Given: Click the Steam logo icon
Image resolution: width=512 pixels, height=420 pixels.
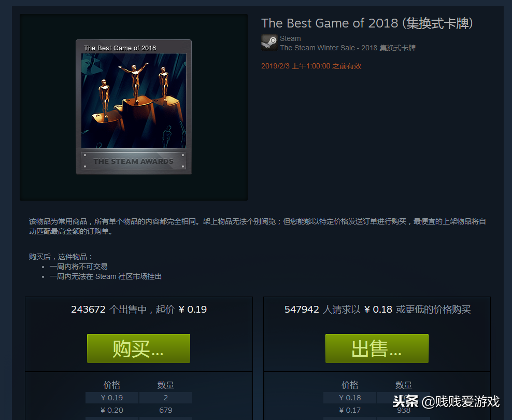Looking at the screenshot, I should (269, 43).
